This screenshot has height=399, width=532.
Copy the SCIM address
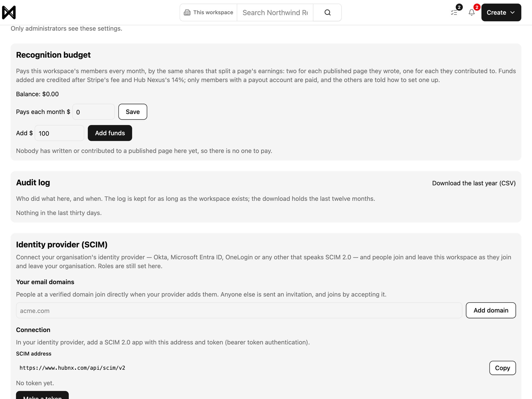point(502,368)
